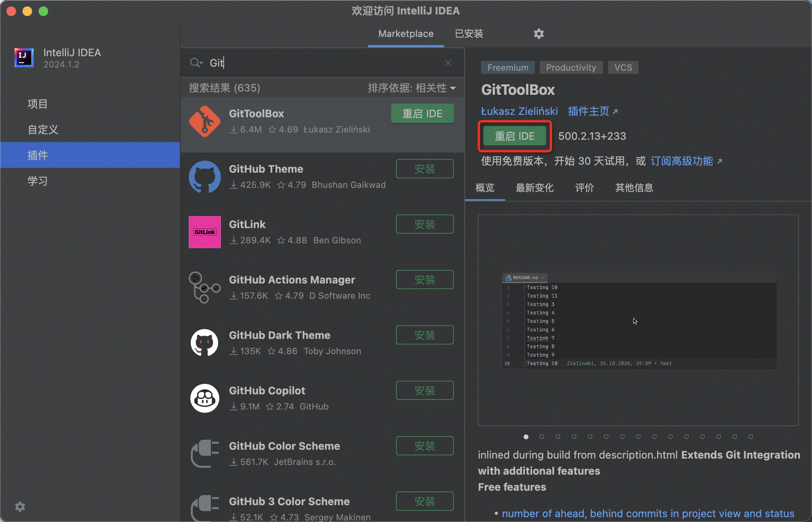The width and height of the screenshot is (812, 522).
Task: Click the GitHub Dark Theme icon
Action: click(204, 343)
